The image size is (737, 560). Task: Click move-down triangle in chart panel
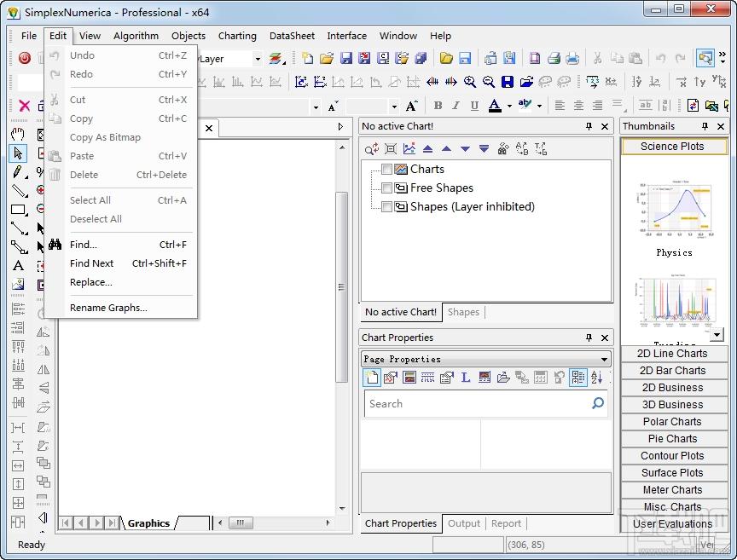[466, 149]
